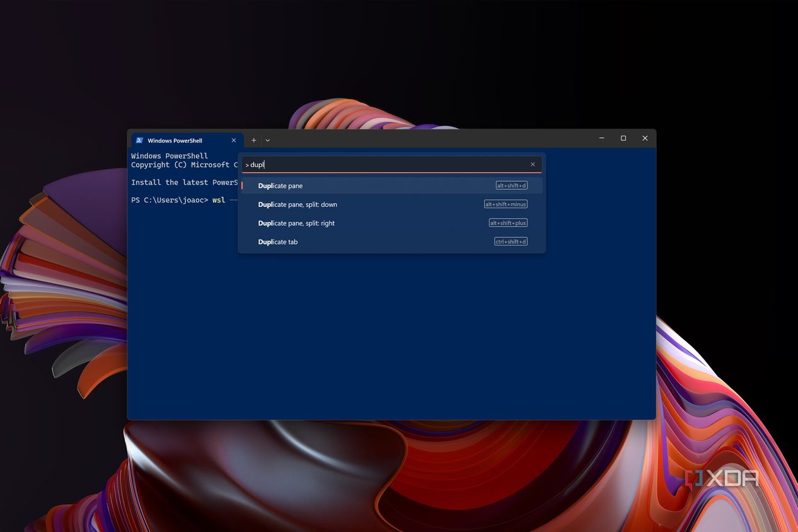
Task: Run the Duplicate tab command
Action: pyautogui.click(x=391, y=241)
